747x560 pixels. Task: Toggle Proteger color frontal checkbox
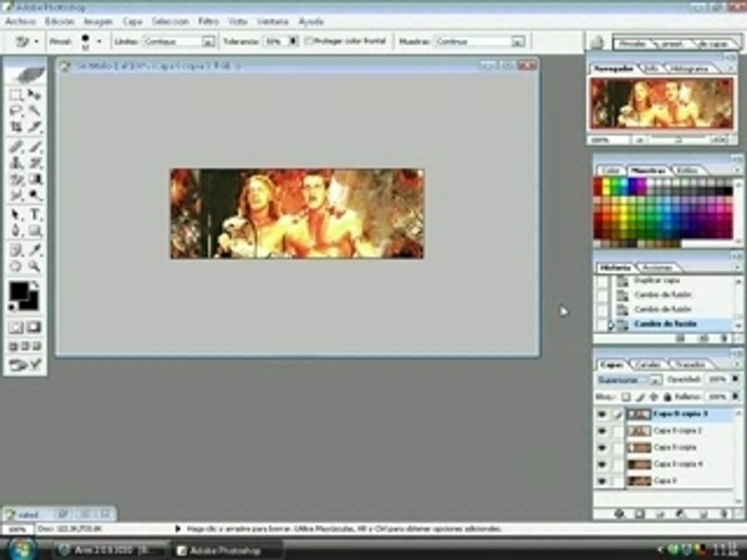(308, 41)
